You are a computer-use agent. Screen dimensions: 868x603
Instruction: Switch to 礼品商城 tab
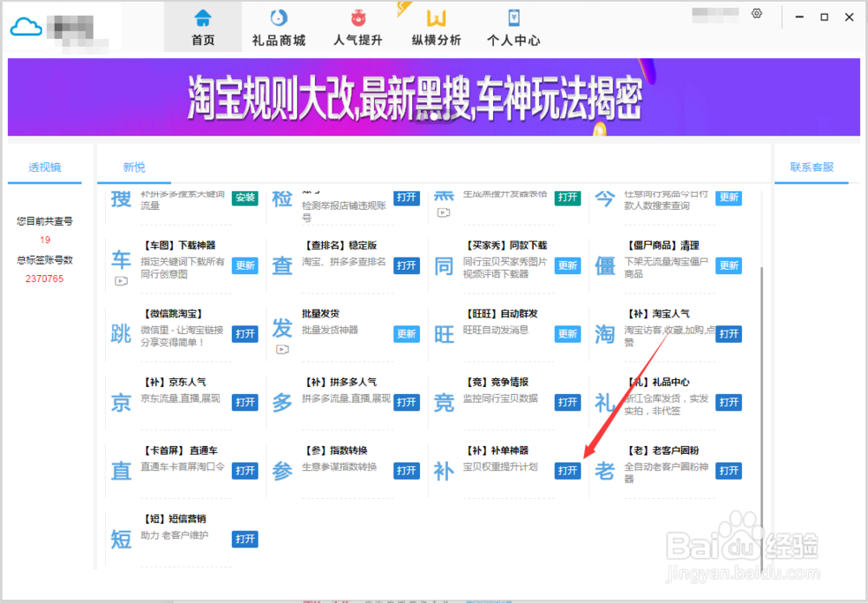279,28
